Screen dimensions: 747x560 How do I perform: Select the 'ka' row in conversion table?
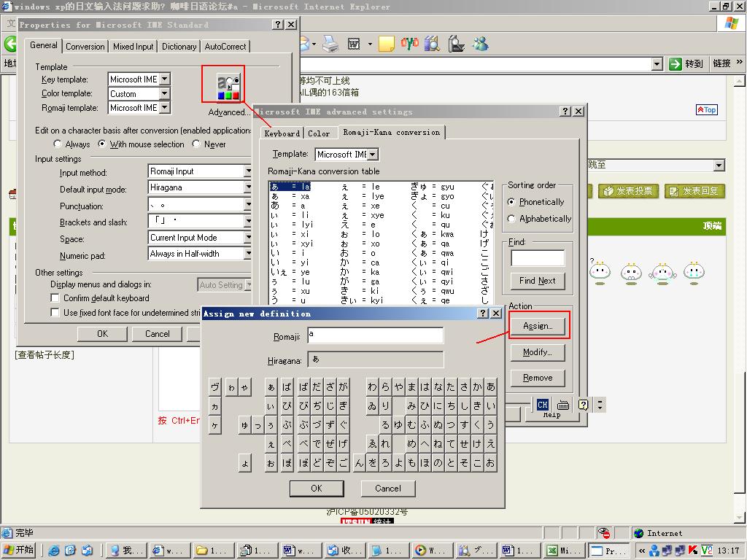360,272
